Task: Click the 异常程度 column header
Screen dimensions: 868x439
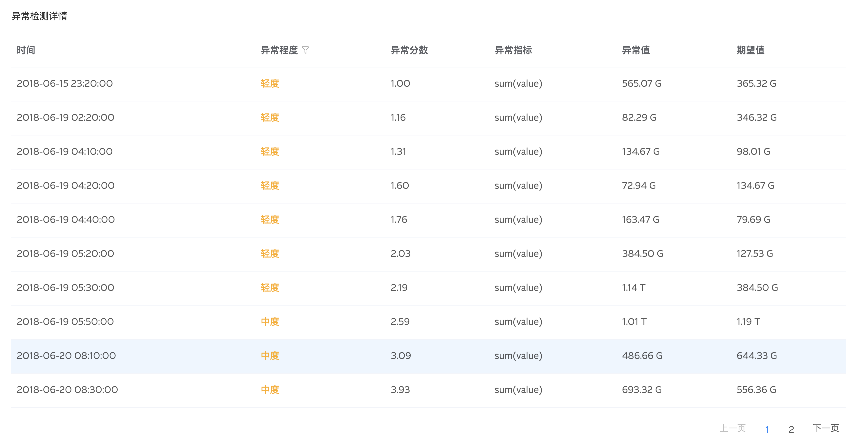Action: pos(279,50)
